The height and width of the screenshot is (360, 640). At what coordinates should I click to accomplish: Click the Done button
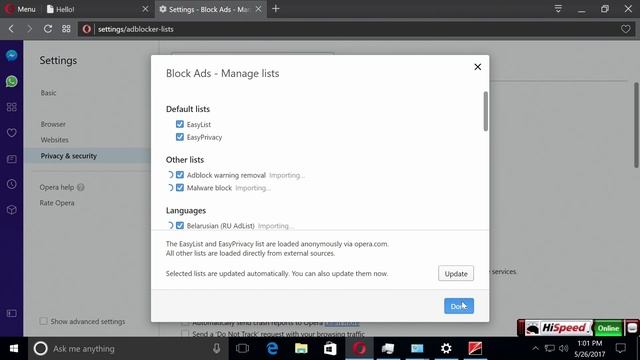pyautogui.click(x=459, y=306)
